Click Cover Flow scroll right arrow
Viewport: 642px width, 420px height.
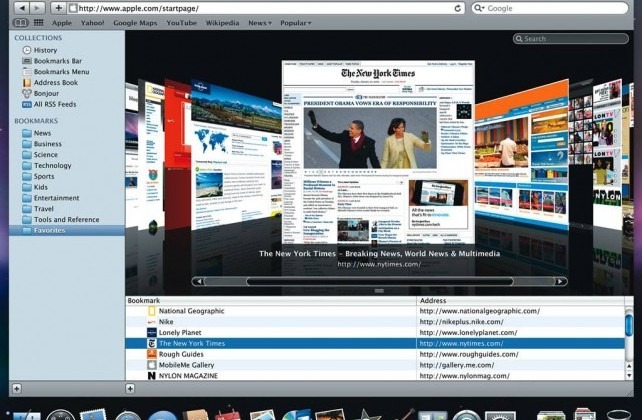click(560, 281)
